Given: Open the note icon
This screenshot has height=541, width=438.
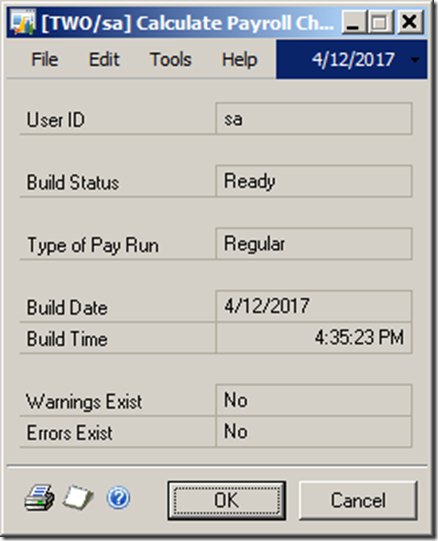Looking at the screenshot, I should (x=78, y=497).
